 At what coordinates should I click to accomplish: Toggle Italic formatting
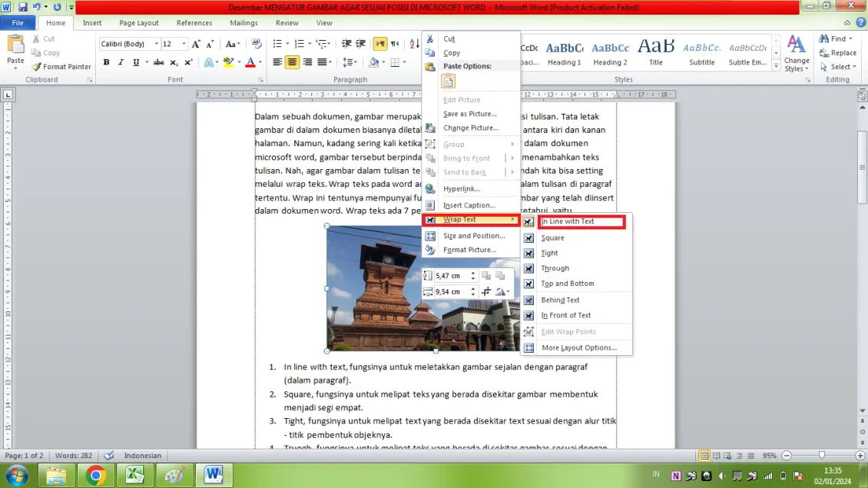(121, 62)
